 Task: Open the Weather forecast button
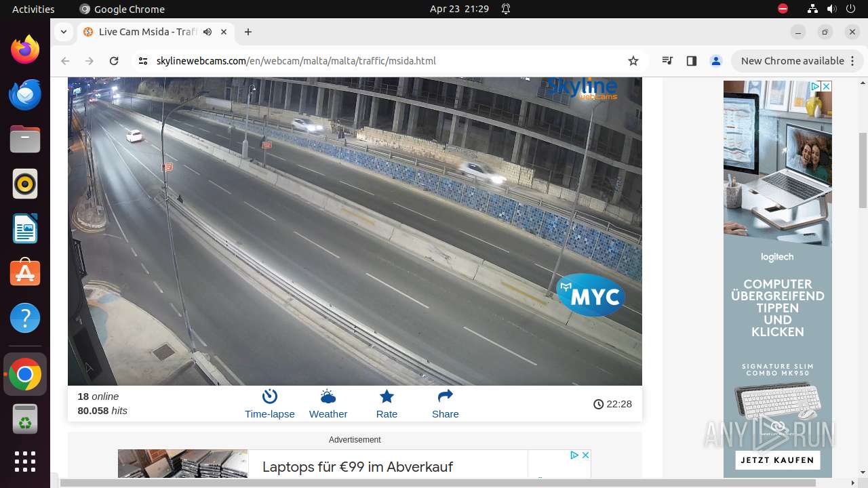click(x=328, y=404)
